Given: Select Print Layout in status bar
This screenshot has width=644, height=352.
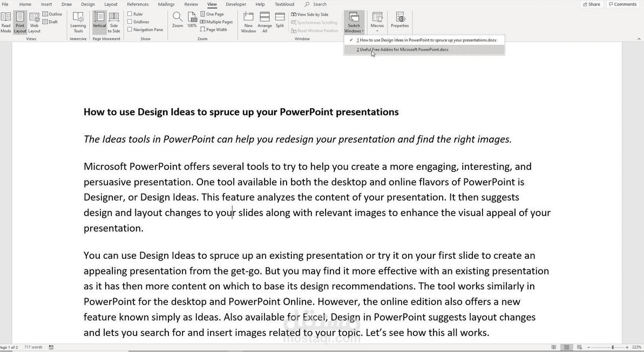Looking at the screenshot, I should coord(566,347).
